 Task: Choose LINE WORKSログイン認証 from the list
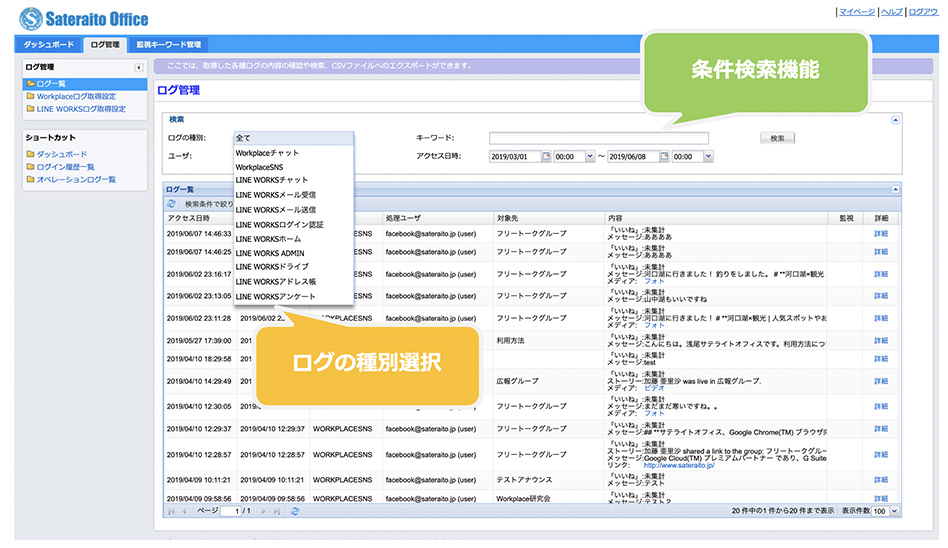point(293,224)
